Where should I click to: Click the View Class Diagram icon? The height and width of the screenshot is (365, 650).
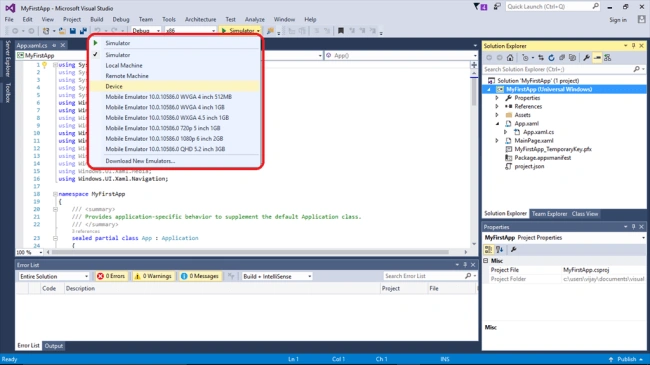click(608, 58)
